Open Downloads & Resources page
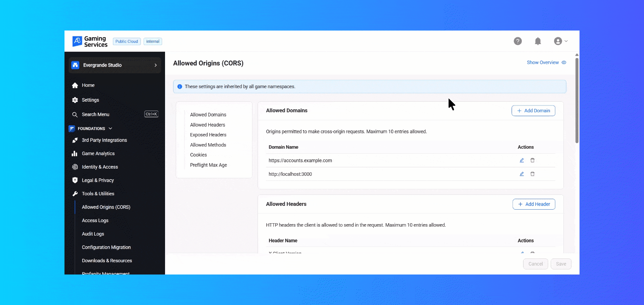The height and width of the screenshot is (305, 644). click(107, 261)
